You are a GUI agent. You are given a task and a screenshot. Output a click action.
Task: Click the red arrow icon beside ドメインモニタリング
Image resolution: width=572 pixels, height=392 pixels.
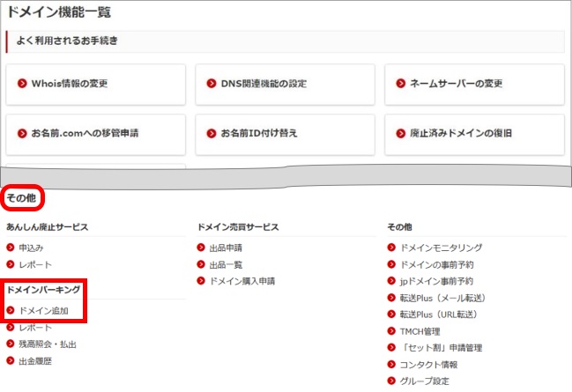tap(391, 248)
